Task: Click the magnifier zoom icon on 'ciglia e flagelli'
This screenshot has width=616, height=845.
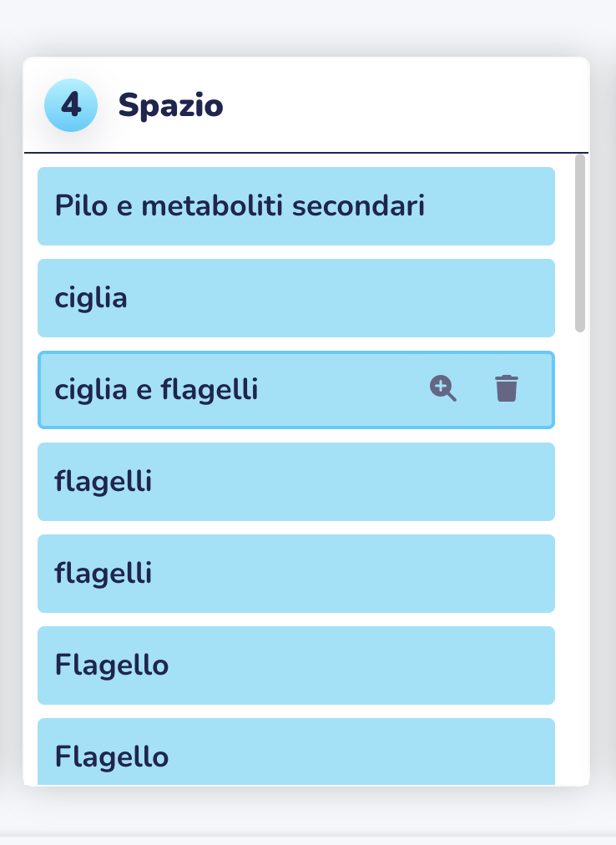Action: tap(443, 388)
